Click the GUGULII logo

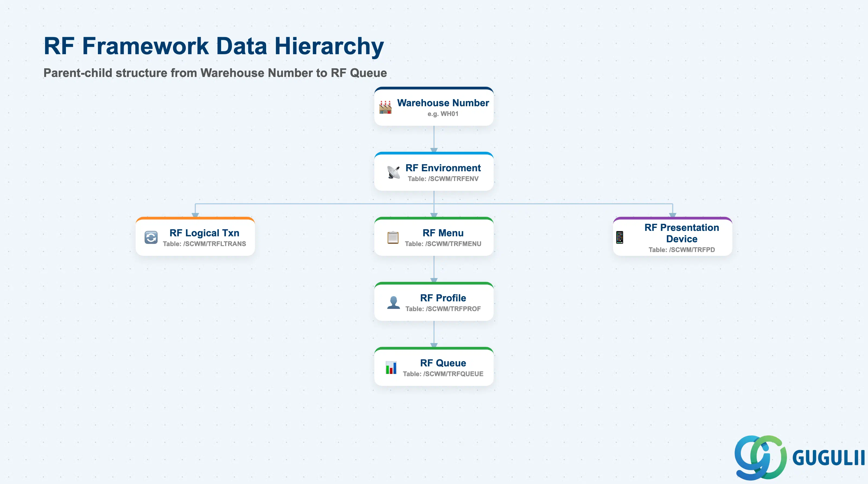pos(799,457)
